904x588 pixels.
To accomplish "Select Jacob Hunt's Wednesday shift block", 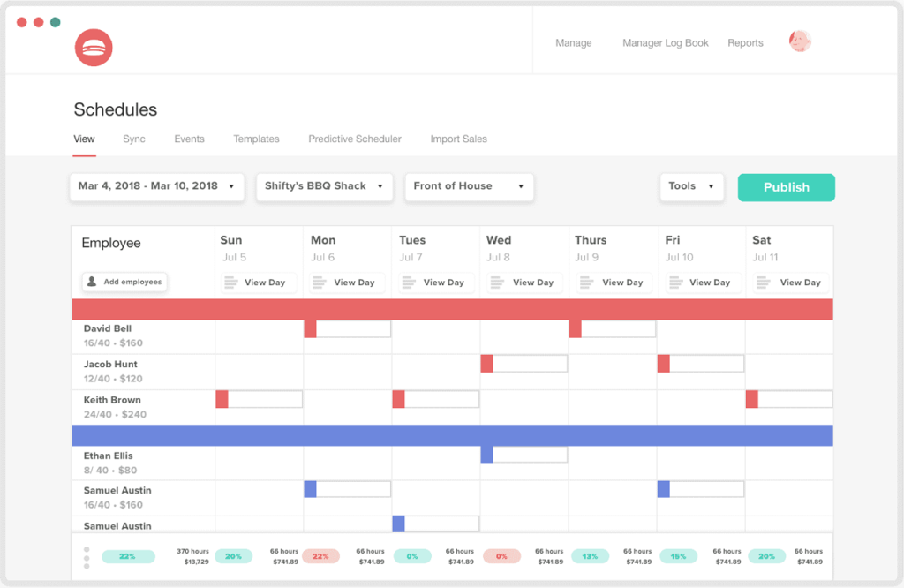I will pyautogui.click(x=524, y=363).
